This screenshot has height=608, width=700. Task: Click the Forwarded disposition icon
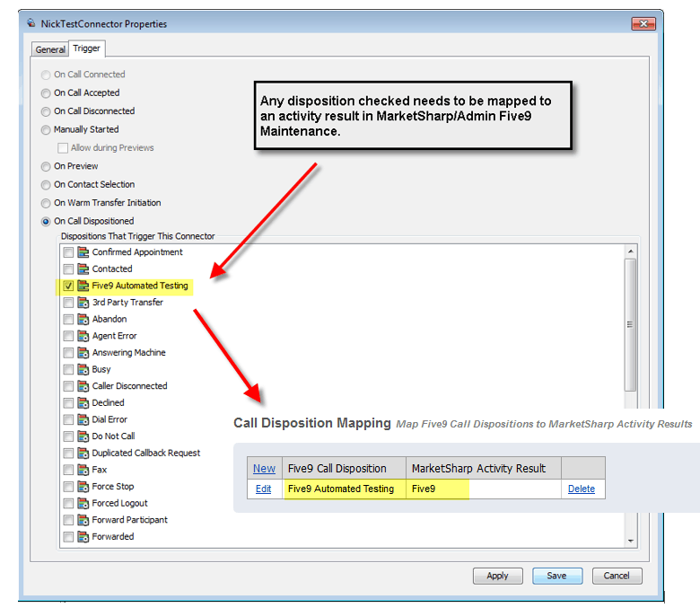pos(83,536)
